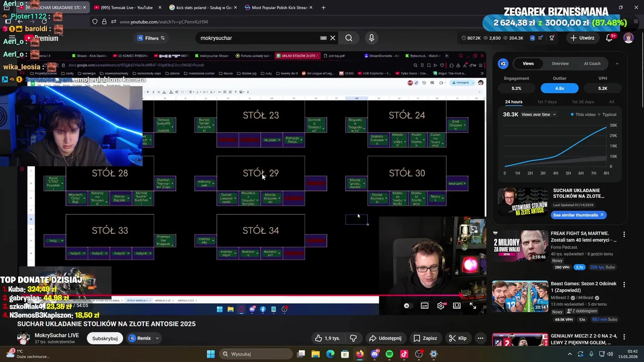Screen dimensions: 644x362
Task: Switch to Most Popular Polish Kick tab
Action: click(x=279, y=8)
